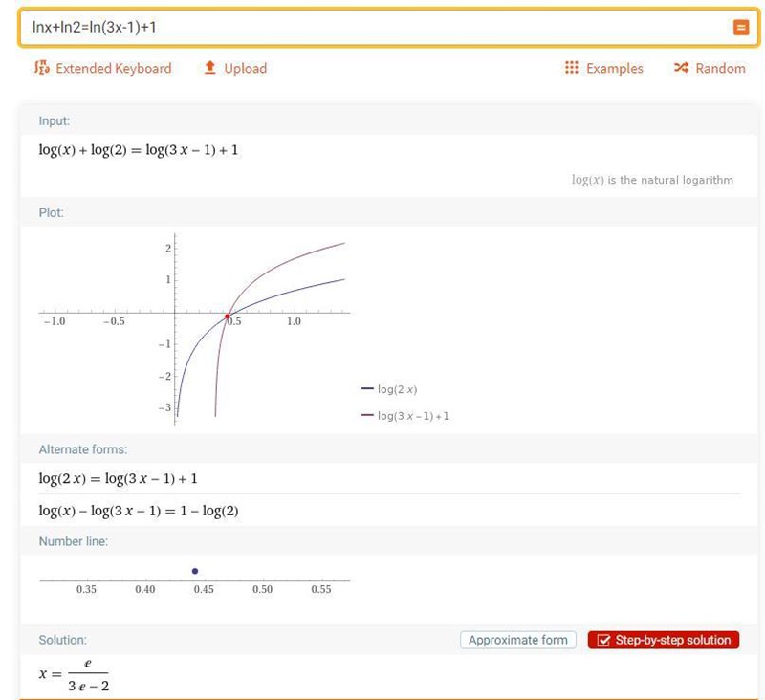
Task: Select the second alternate form with 1-log(2)
Action: [138, 511]
